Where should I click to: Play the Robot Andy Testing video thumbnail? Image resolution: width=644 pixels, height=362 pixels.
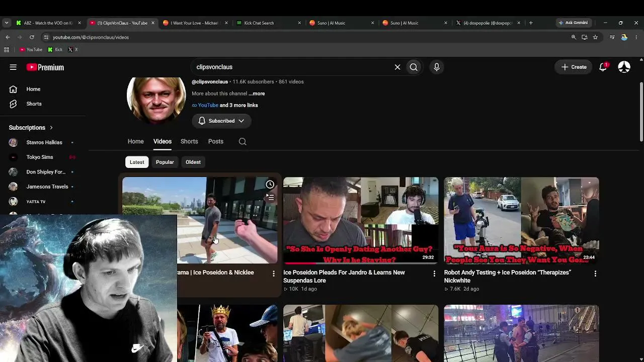(522, 220)
